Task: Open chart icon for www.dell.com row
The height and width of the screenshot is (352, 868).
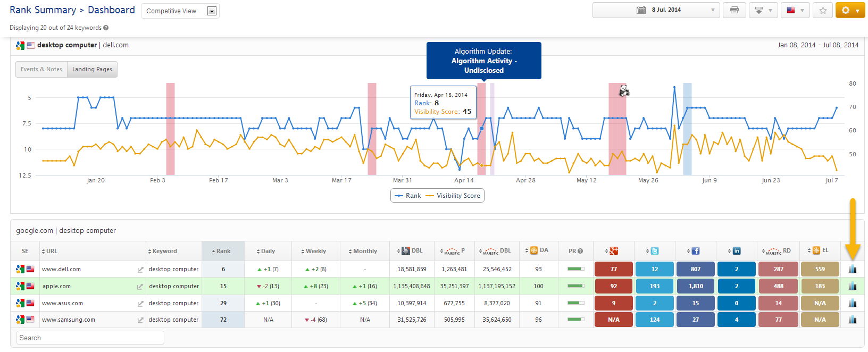Action: tap(853, 269)
